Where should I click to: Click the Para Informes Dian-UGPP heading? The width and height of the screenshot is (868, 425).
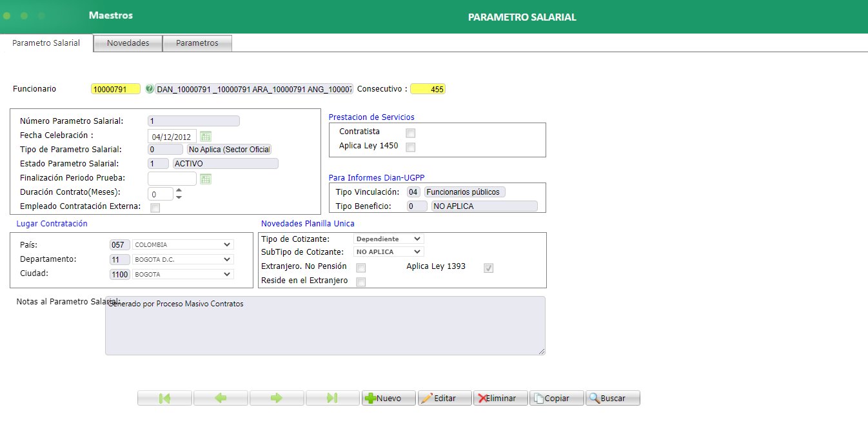click(x=377, y=177)
